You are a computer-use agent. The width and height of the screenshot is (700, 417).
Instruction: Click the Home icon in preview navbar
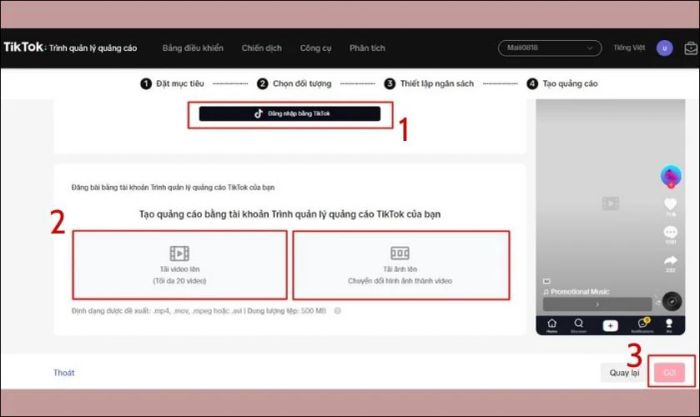pyautogui.click(x=552, y=325)
